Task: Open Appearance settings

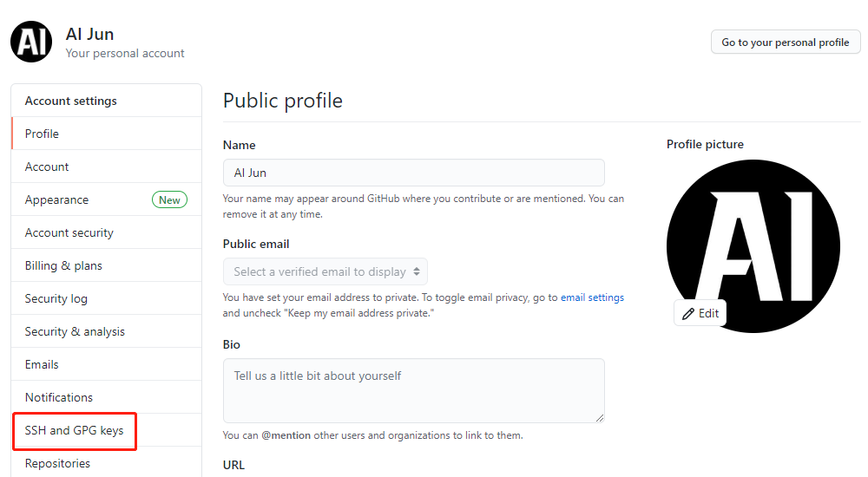Action: [x=56, y=199]
